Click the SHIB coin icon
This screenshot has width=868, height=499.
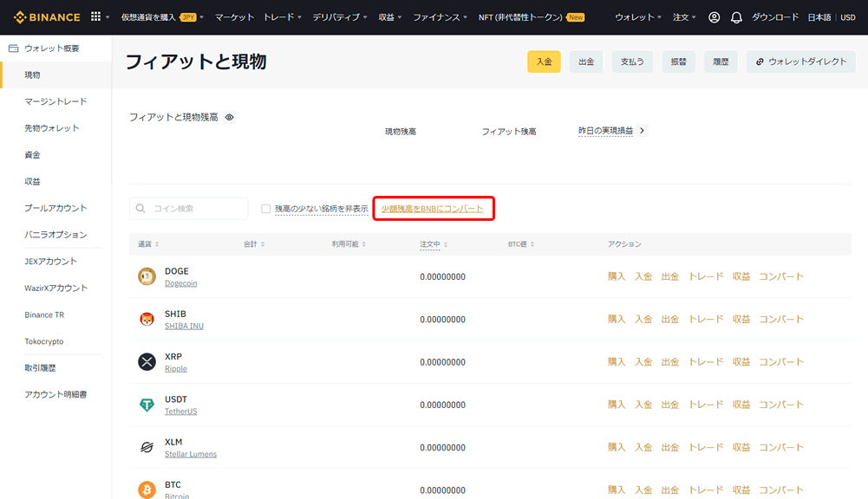(147, 319)
